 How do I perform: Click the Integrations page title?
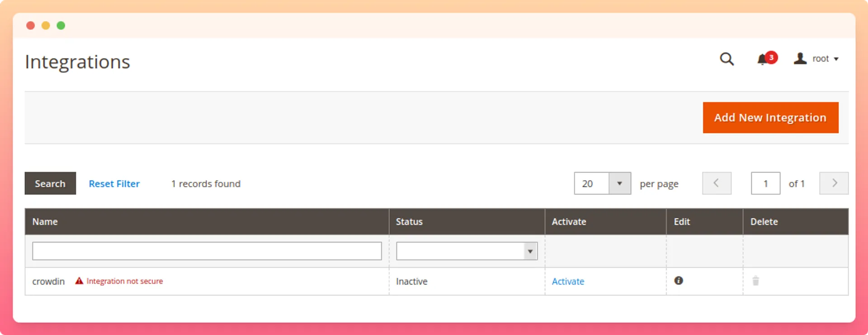tap(77, 62)
